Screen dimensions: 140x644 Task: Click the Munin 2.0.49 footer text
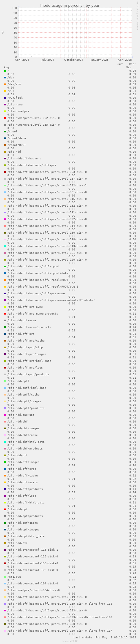[x=70, y=641]
